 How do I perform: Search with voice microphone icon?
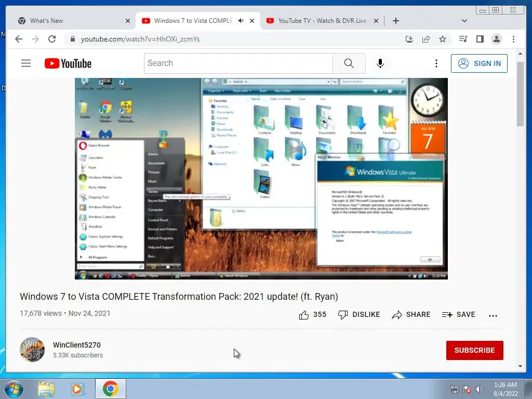(x=380, y=63)
